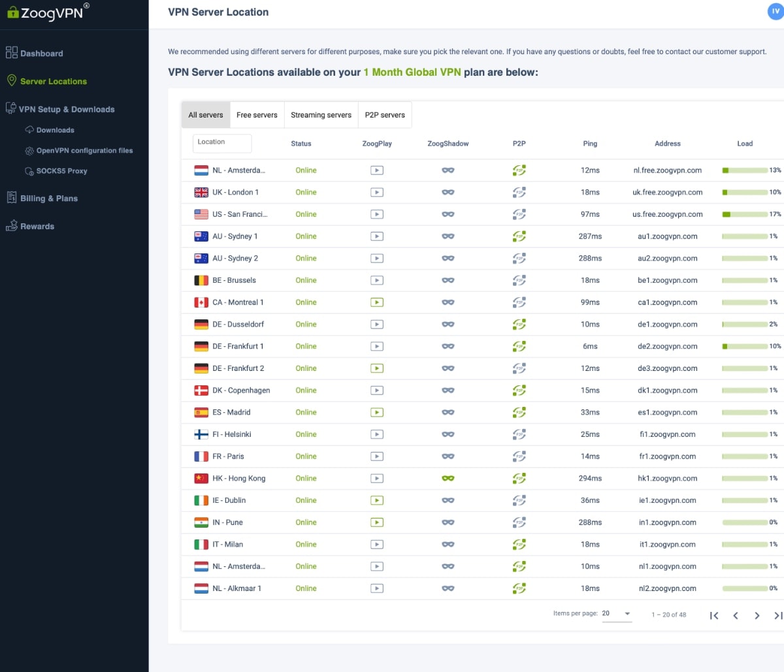Click the France flag for Paris
This screenshot has height=672, width=784.
pyautogui.click(x=201, y=456)
